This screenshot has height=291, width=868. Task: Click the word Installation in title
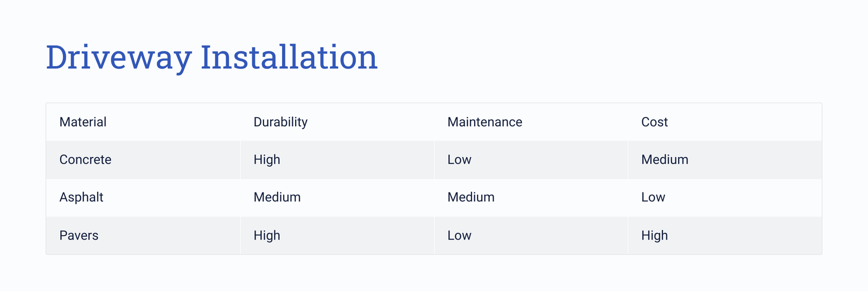(x=289, y=56)
